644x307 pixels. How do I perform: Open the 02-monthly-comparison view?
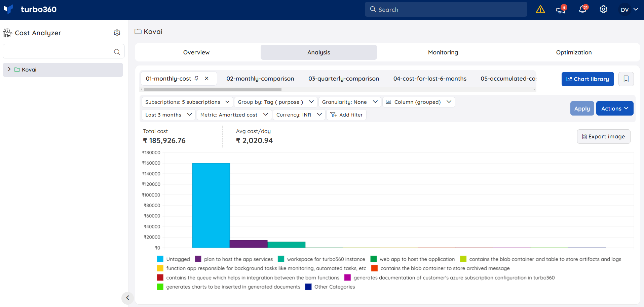[x=260, y=79]
